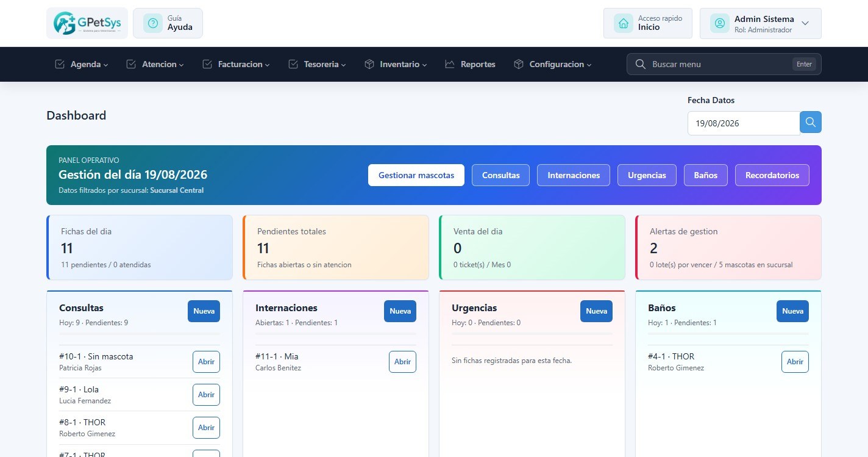Open the Reportes menu item
The image size is (868, 457).
coord(470,64)
